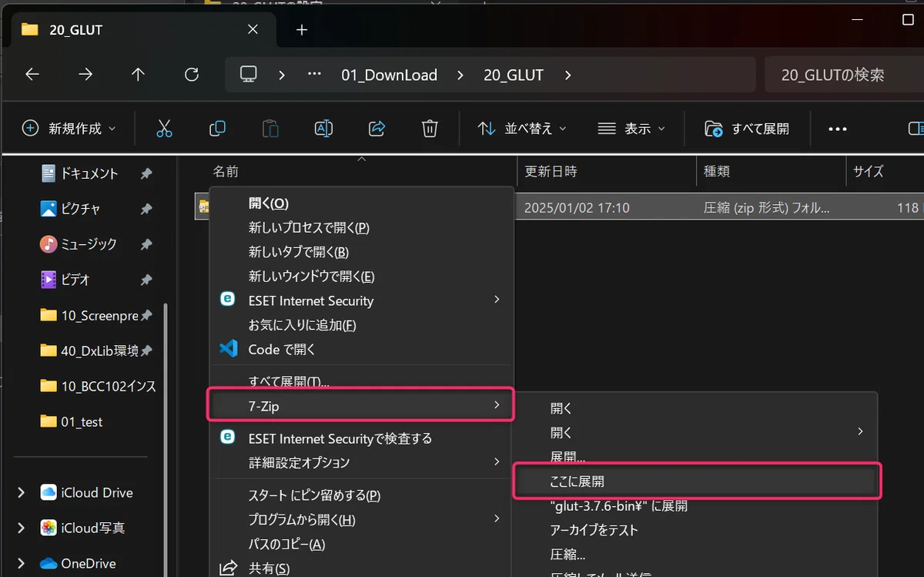Screen dimensions: 924x577
Task: Click the Paste clipboard icon
Action: point(270,129)
